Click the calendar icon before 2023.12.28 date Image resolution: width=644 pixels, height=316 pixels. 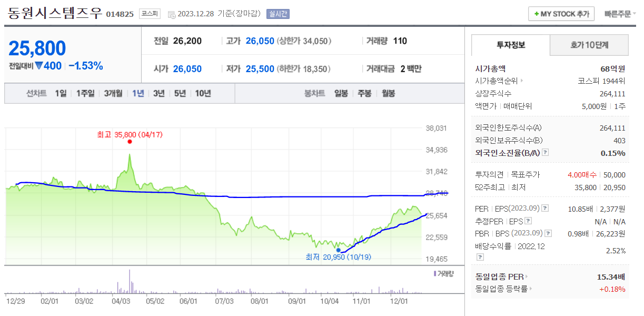[x=172, y=14]
